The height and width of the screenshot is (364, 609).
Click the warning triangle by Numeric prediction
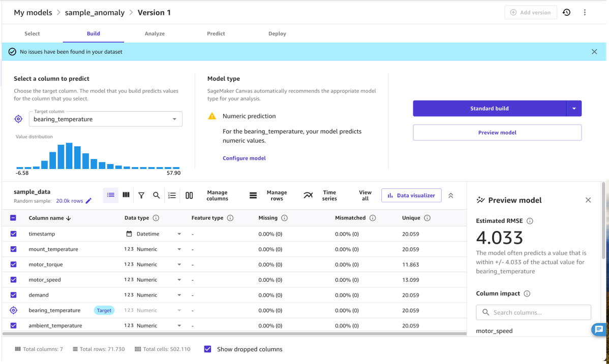coord(211,116)
